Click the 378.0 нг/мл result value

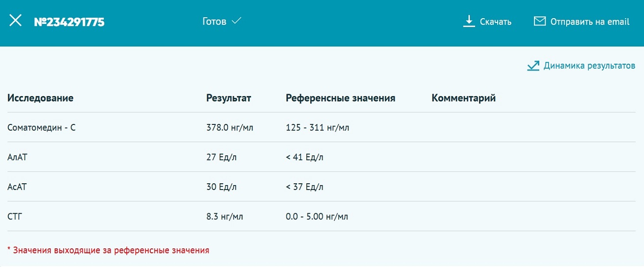click(x=230, y=128)
